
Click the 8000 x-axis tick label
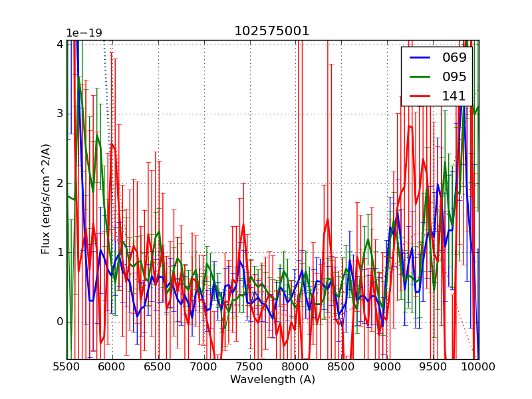(296, 366)
